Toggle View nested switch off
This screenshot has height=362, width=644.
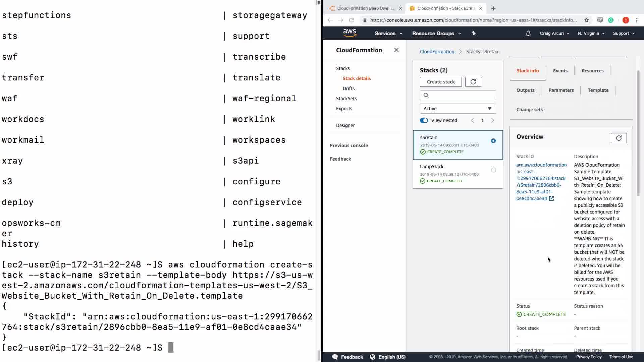click(424, 120)
